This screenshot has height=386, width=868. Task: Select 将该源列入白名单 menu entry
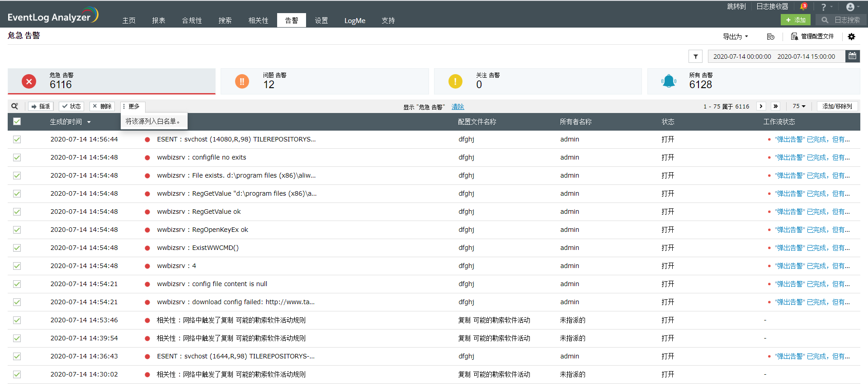(x=154, y=121)
